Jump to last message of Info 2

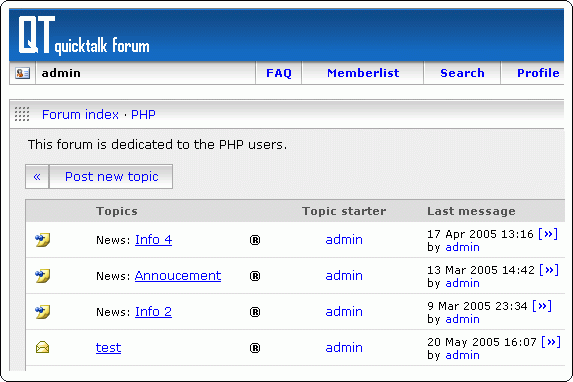[x=542, y=306]
